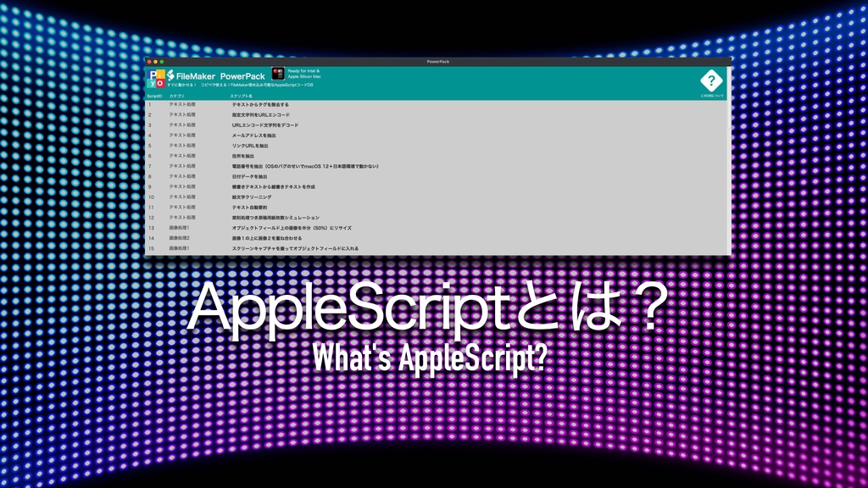Select script テキストからタグを除去する

coord(260,104)
